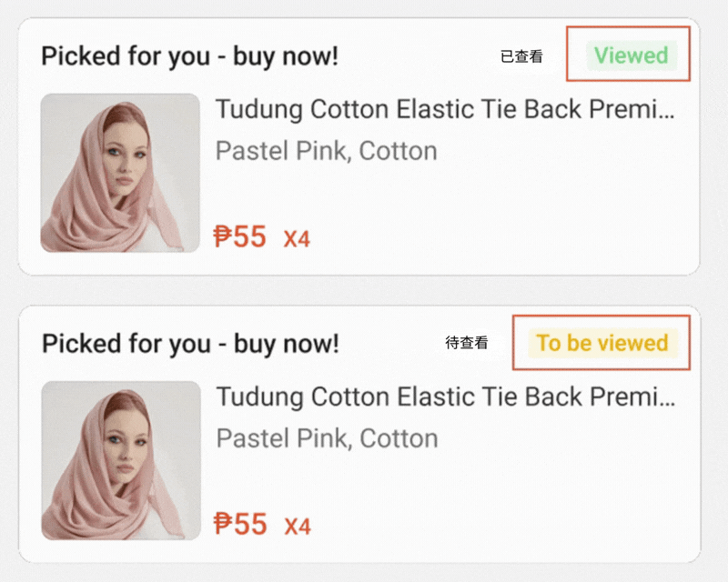Click the 待查看 label
728x582 pixels.
(467, 344)
